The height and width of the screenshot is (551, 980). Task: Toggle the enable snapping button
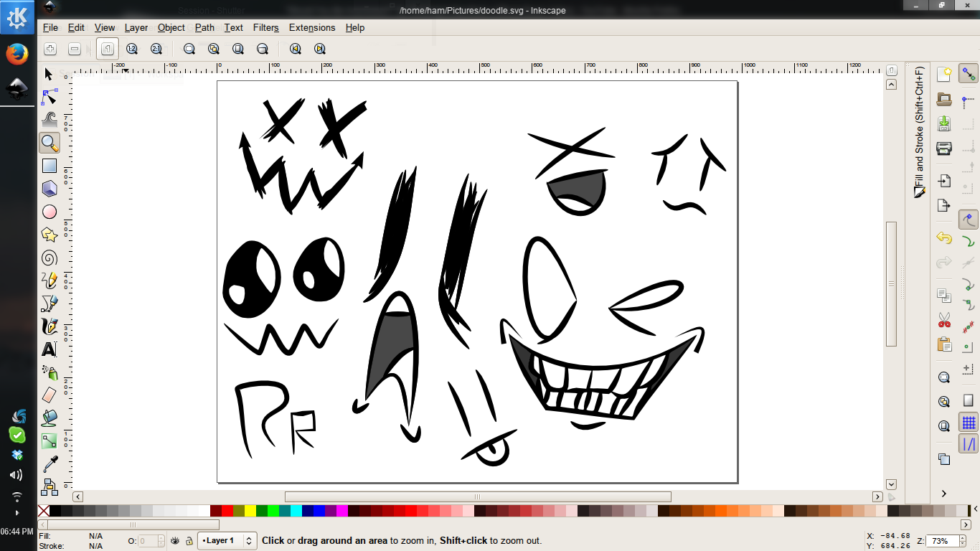[x=969, y=73]
